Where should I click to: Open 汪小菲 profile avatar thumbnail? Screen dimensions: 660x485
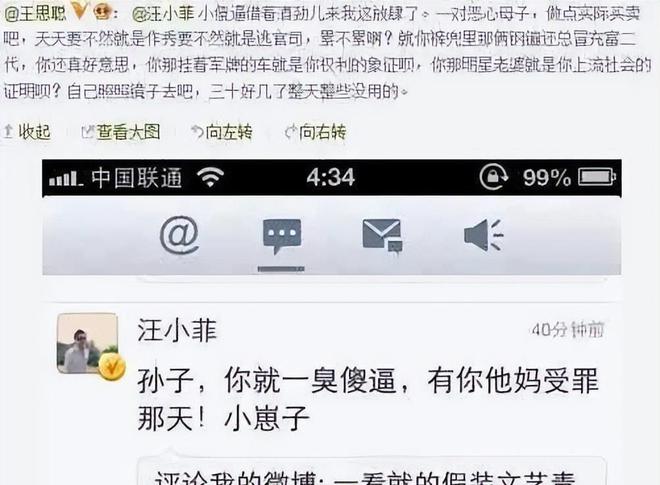tap(87, 344)
